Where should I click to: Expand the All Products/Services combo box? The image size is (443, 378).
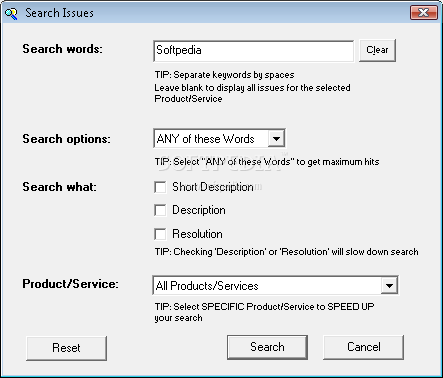click(x=389, y=286)
